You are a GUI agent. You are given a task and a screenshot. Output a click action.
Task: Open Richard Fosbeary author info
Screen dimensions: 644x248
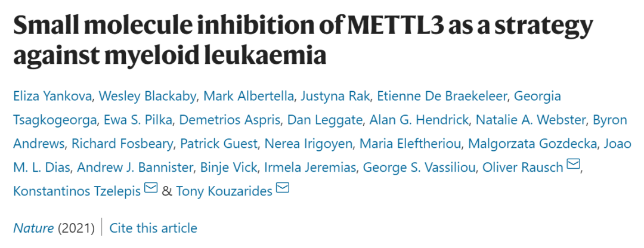point(123,144)
